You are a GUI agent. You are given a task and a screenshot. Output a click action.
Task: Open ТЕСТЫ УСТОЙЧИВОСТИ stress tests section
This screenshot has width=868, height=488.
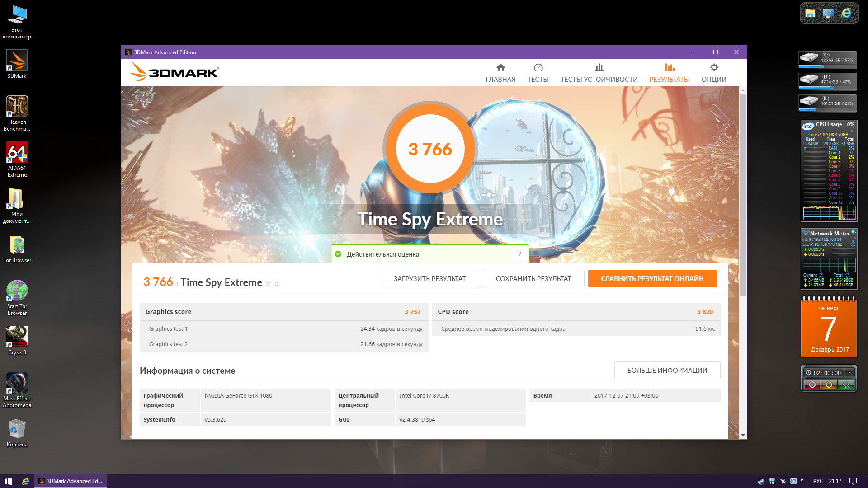click(599, 73)
